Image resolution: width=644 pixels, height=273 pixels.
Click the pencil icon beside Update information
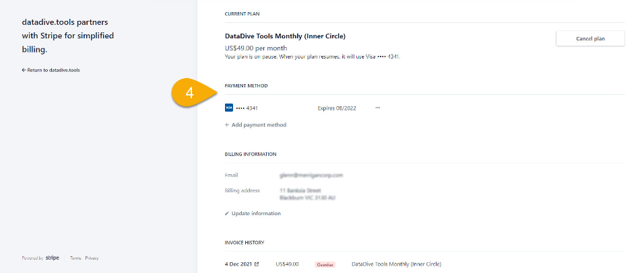227,214
